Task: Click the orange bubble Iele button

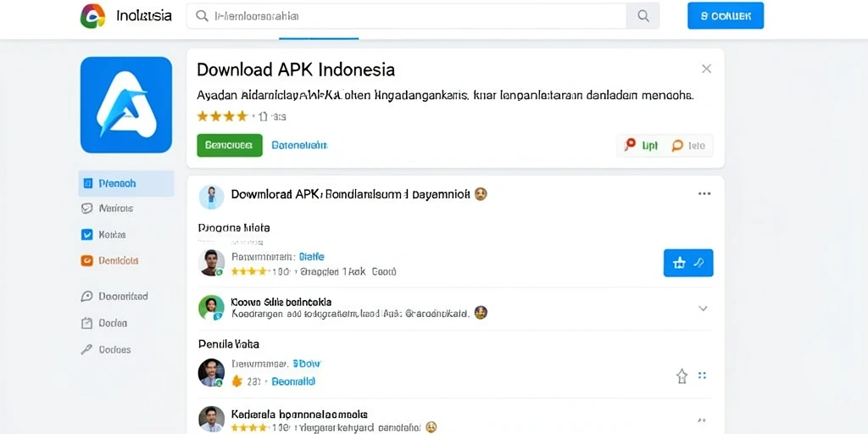Action: click(x=688, y=146)
